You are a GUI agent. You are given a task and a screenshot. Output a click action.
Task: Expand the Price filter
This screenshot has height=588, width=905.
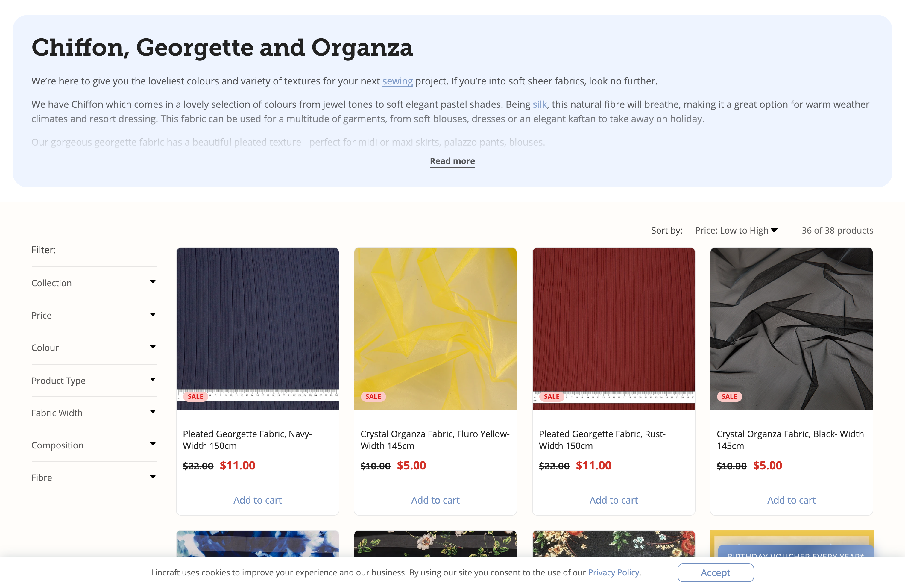[x=94, y=315]
